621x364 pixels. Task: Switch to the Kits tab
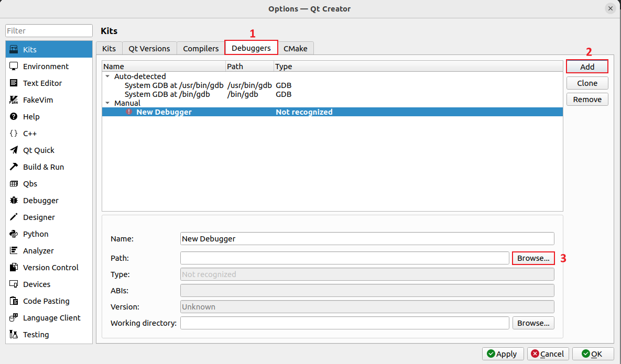click(x=109, y=48)
